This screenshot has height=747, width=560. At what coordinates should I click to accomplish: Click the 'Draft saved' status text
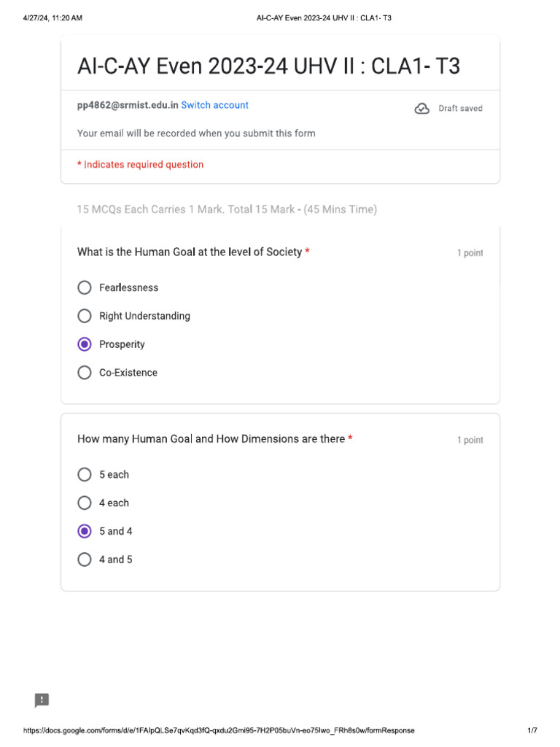[x=460, y=109]
